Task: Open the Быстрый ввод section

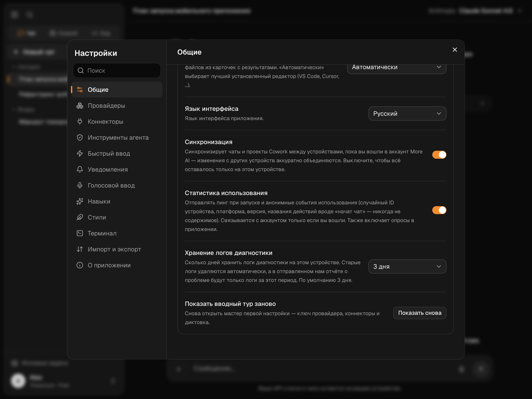Action: point(117,153)
